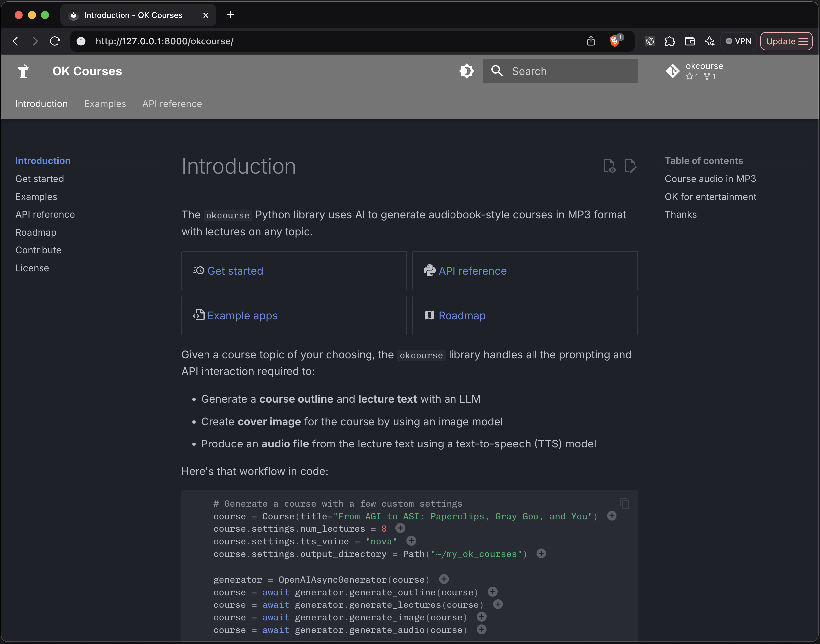Screen dimensions: 820x644
Task: Click the edit this page icon
Action: click(630, 166)
